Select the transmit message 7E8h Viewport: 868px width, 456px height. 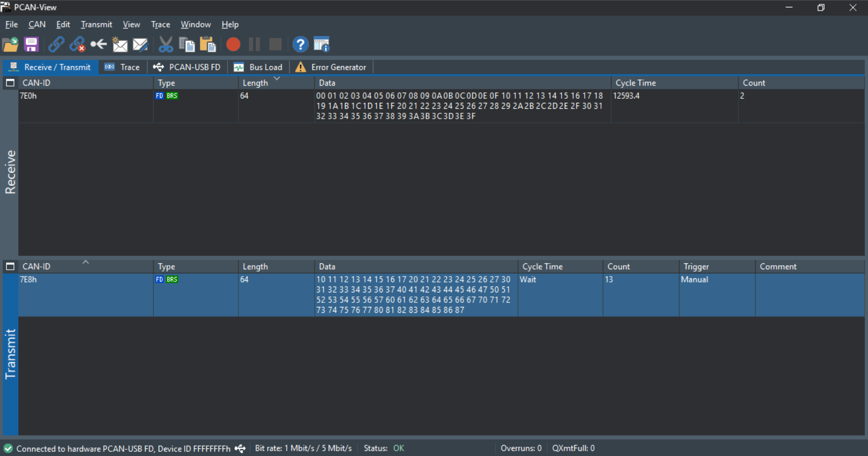441,295
